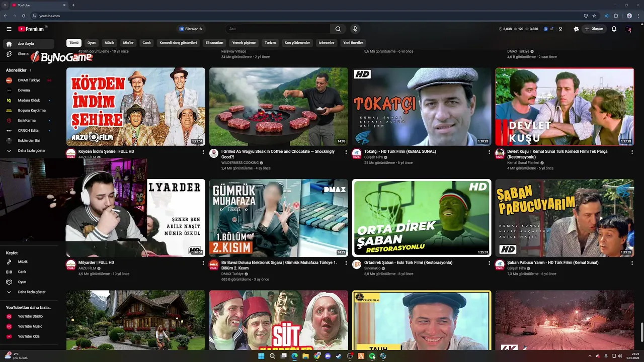Click the Oluştur create button
The image size is (644, 362).
coord(594,29)
